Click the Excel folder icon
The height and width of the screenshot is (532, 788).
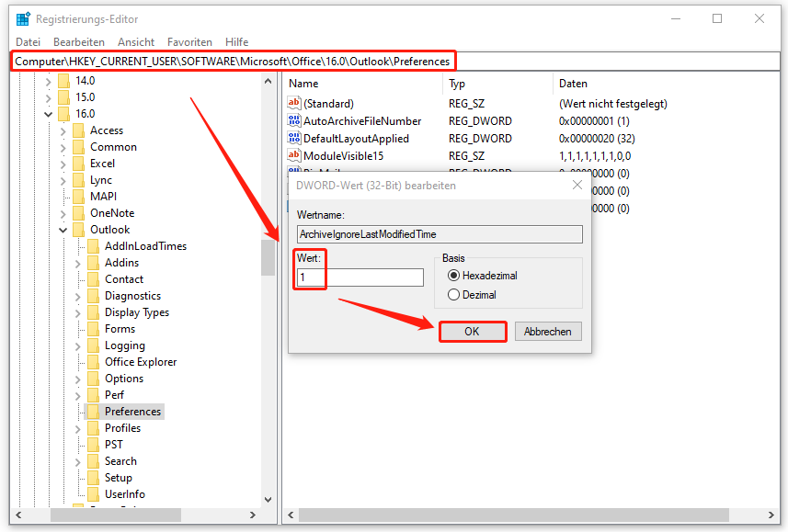[x=78, y=164]
